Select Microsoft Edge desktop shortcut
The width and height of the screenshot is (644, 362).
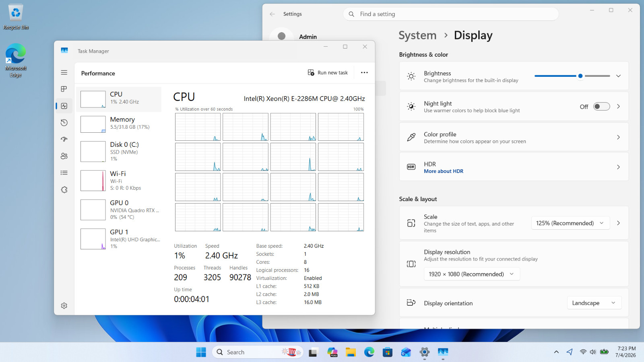pyautogui.click(x=16, y=60)
